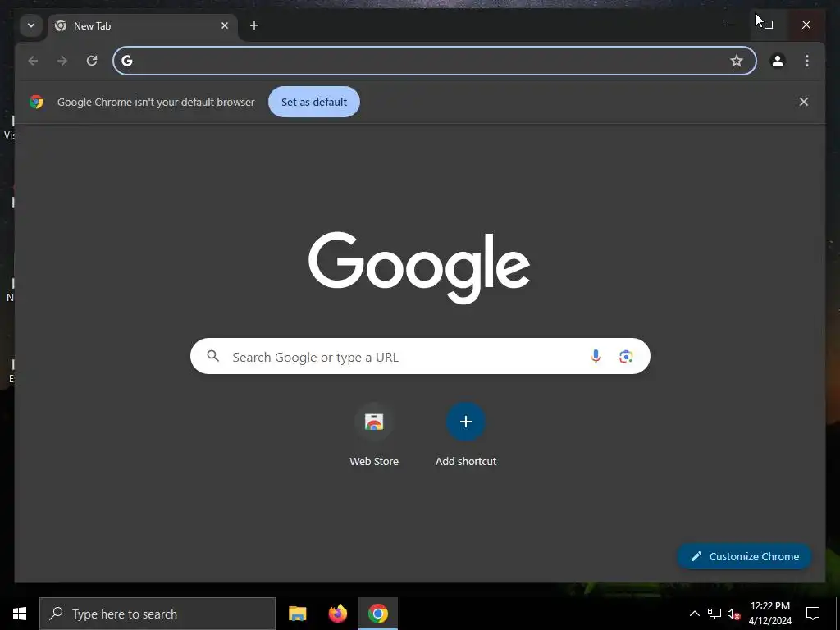This screenshot has width=840, height=630.
Task: Click the magnifier icon in search box
Action: click(x=212, y=356)
